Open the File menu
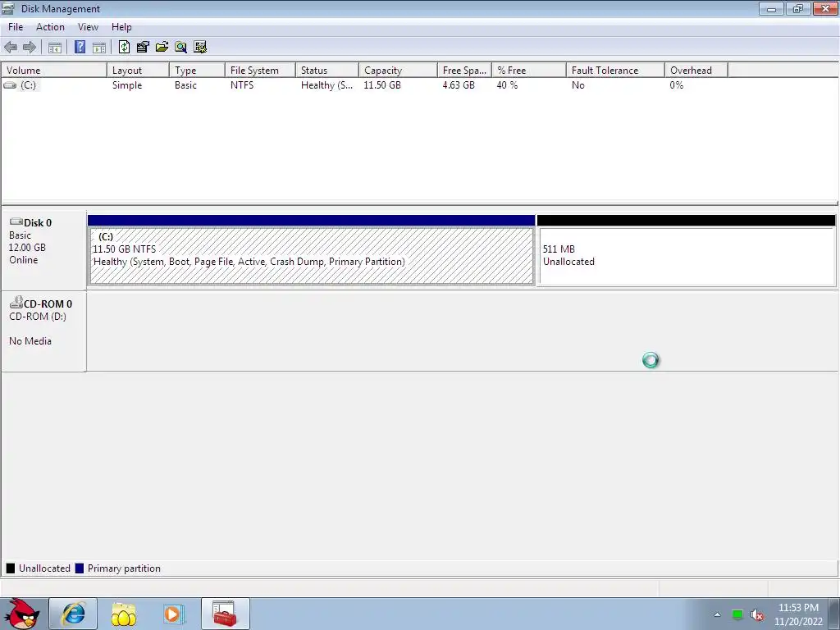840x630 pixels. tap(16, 27)
